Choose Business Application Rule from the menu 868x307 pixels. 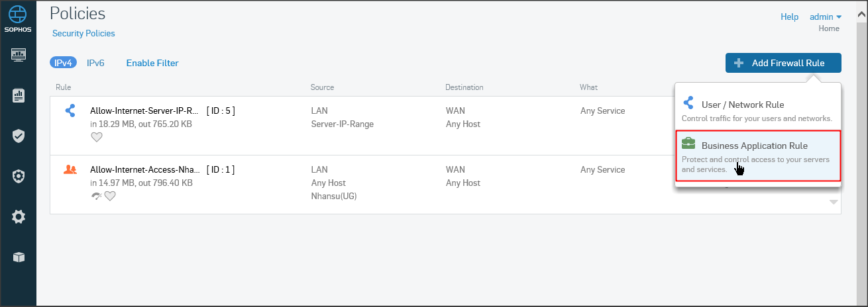tap(754, 146)
